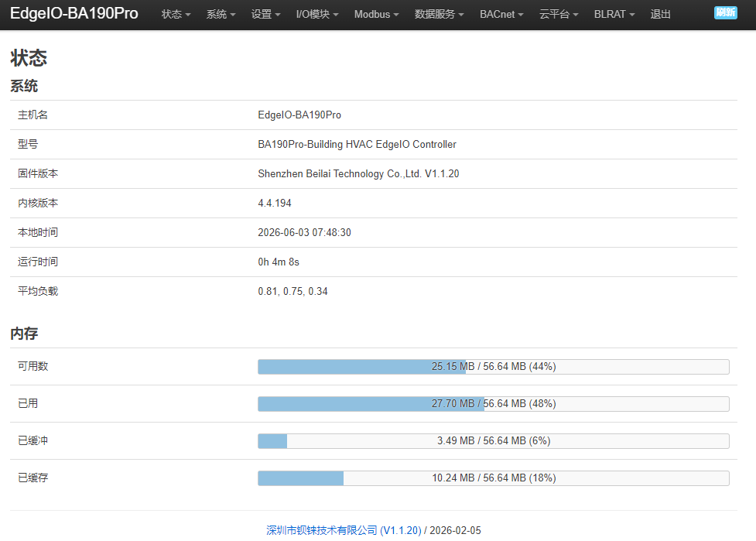Click the 已用 memory progress bar
The width and height of the screenshot is (756, 541).
493,403
